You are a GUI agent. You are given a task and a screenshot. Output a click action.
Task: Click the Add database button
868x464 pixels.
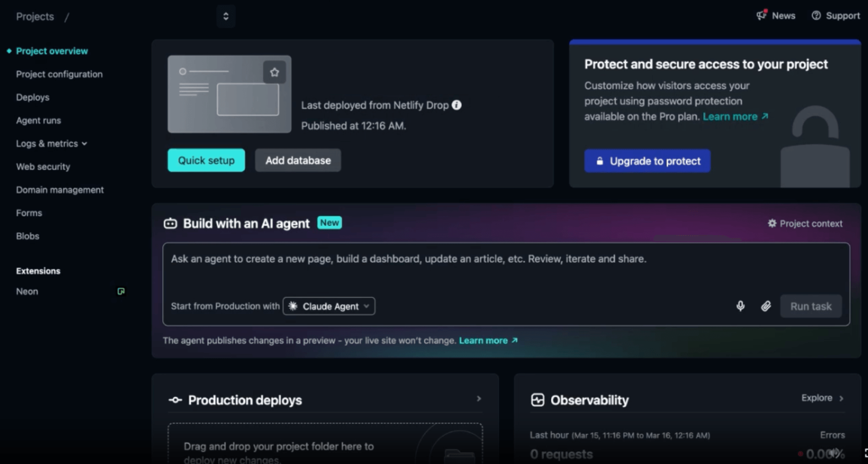pos(298,160)
